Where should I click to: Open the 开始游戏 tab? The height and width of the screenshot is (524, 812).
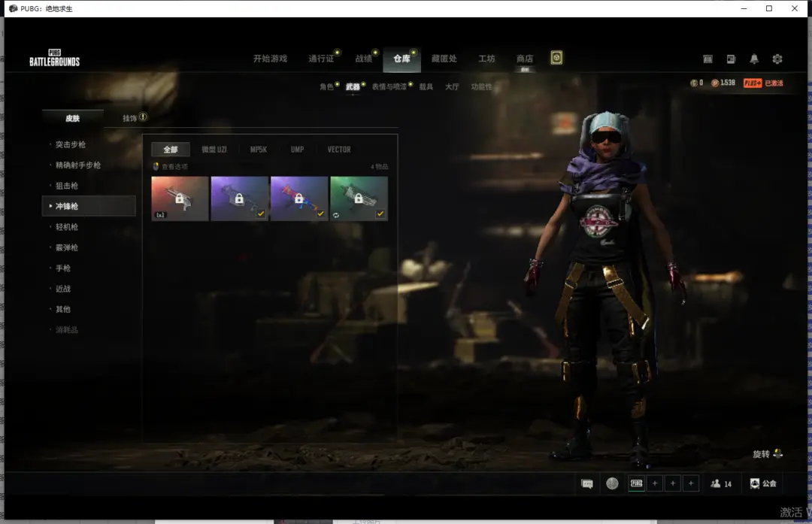[x=270, y=59]
